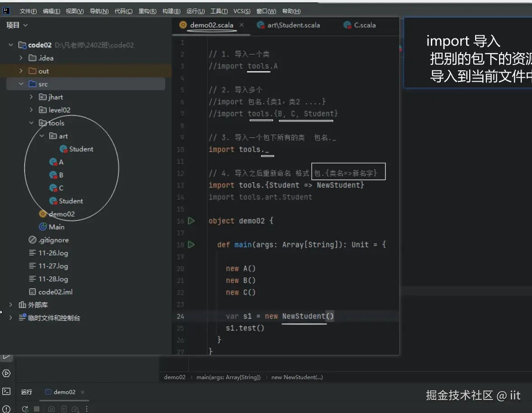Select the .idea folder row
Screen dimensions: 532x413
pyautogui.click(x=85, y=58)
